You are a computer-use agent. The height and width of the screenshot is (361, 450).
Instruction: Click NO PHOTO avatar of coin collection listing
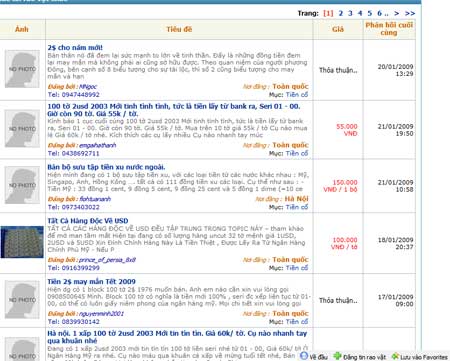pos(22,185)
